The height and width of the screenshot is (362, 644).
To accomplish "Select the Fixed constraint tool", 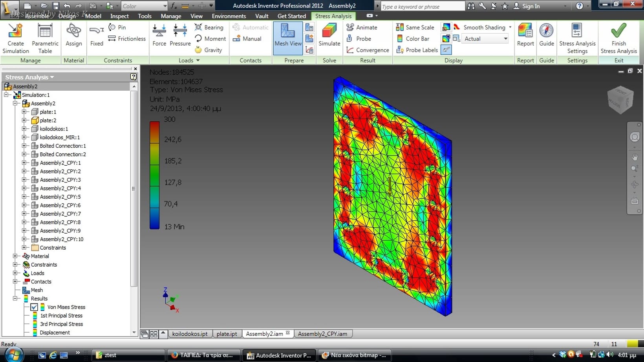I will [x=97, y=36].
